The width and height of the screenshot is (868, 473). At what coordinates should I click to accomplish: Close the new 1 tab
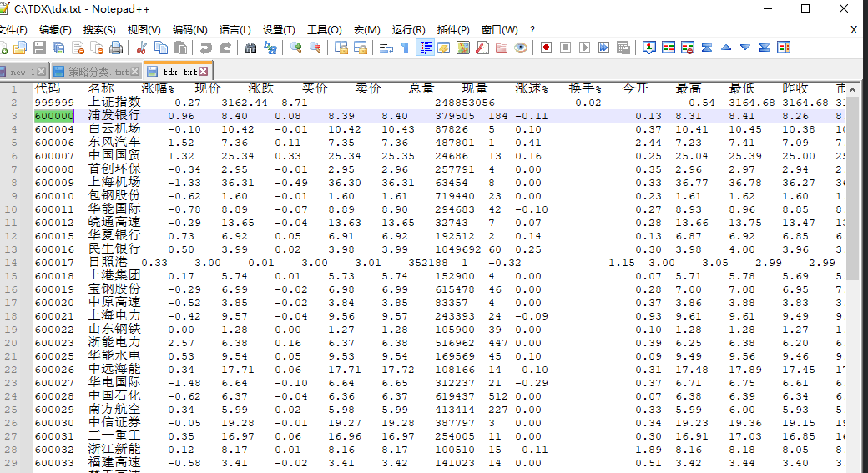coord(41,72)
